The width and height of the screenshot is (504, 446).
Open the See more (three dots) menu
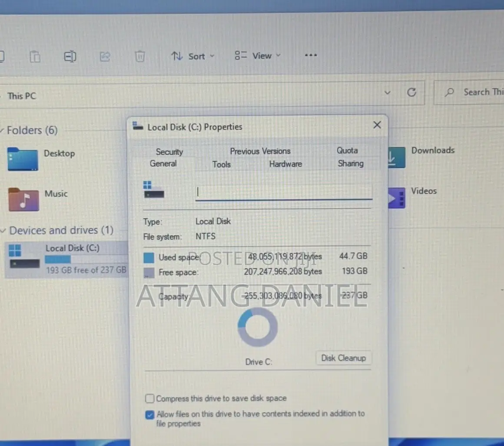tap(311, 55)
